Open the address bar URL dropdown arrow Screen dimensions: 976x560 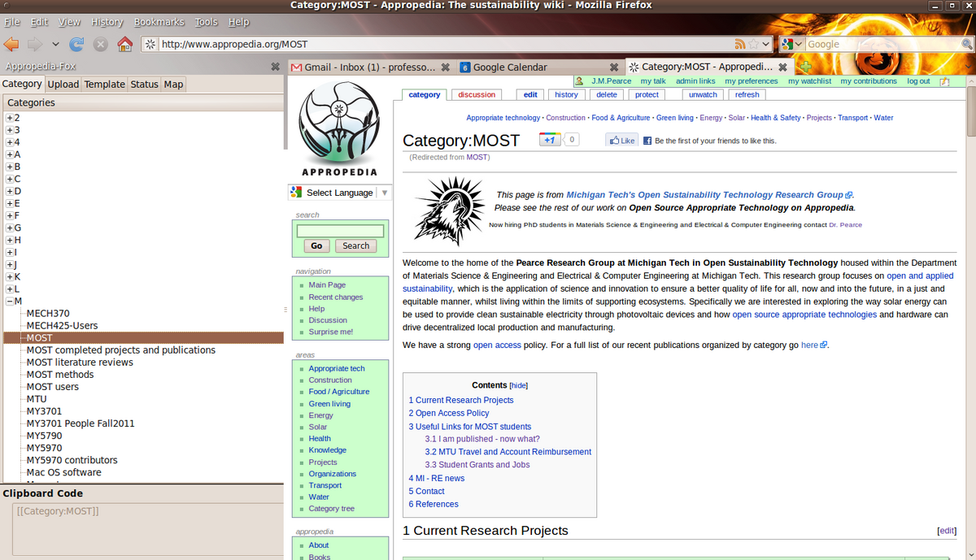tap(766, 44)
